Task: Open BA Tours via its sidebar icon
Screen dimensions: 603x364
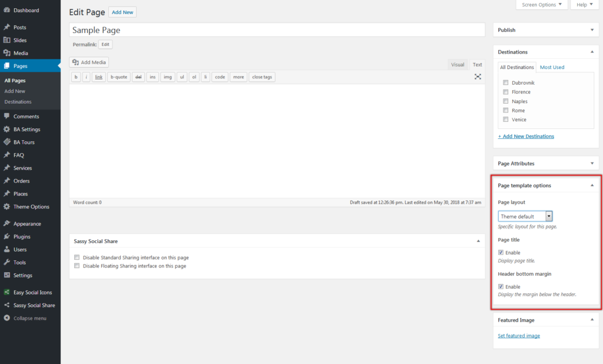Action: 7,143
